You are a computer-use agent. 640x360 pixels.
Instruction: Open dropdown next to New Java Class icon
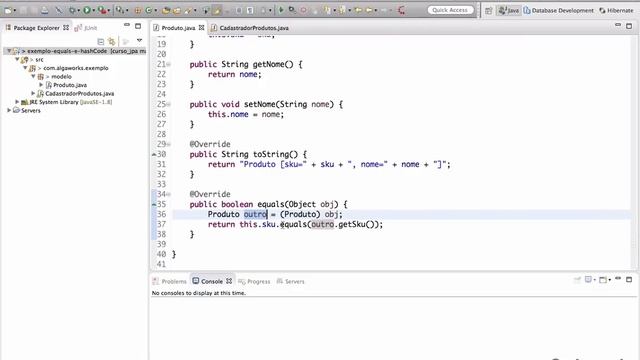(156, 11)
